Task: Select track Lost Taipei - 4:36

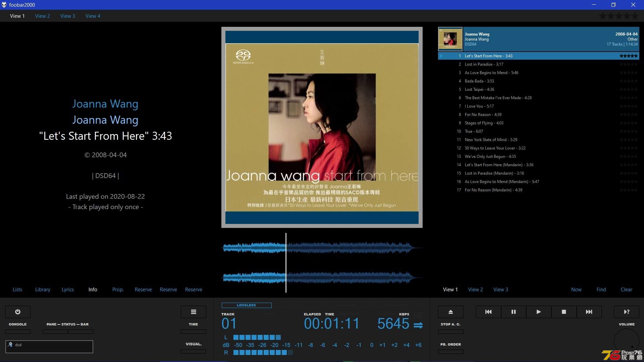Action: [539, 89]
